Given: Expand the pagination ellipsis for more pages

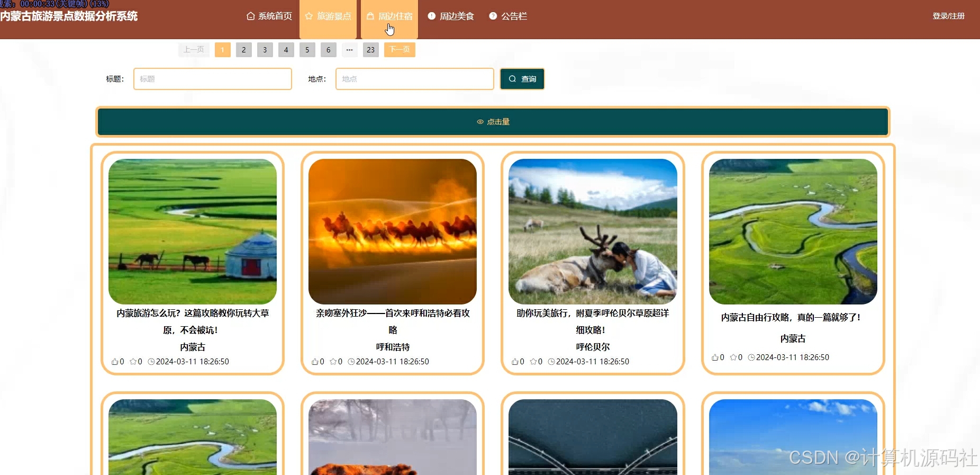Looking at the screenshot, I should [350, 50].
